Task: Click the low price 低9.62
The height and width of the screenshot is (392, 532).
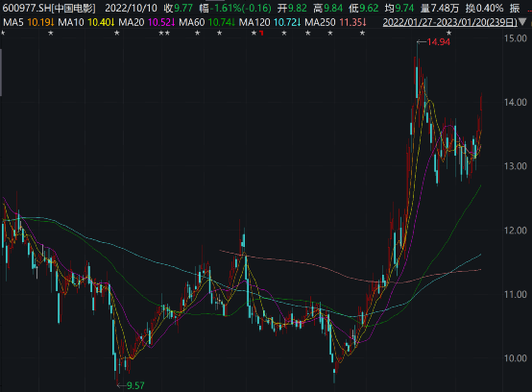Action: [363, 8]
